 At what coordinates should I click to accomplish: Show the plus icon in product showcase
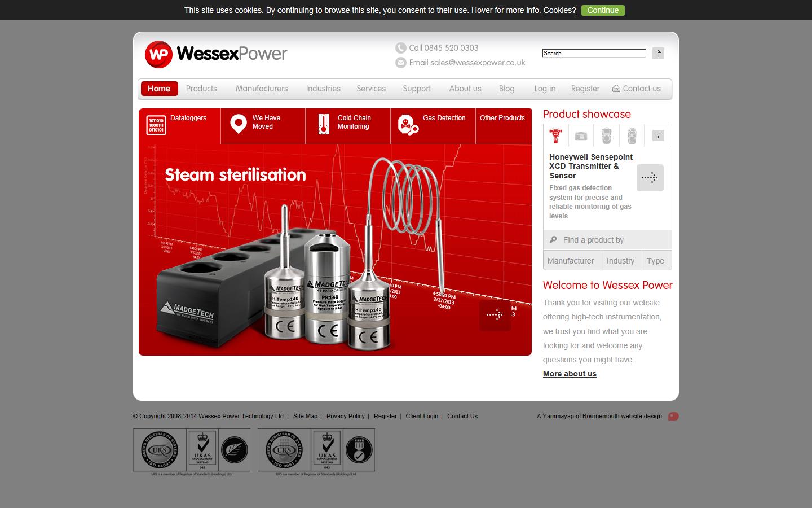[x=658, y=135]
